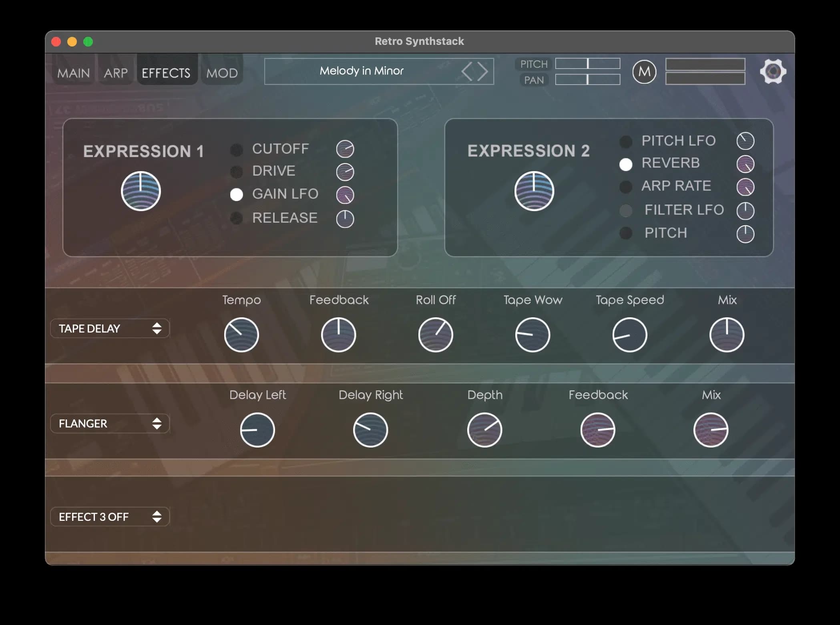
Task: Open the settings gear menu
Action: pyautogui.click(x=773, y=71)
